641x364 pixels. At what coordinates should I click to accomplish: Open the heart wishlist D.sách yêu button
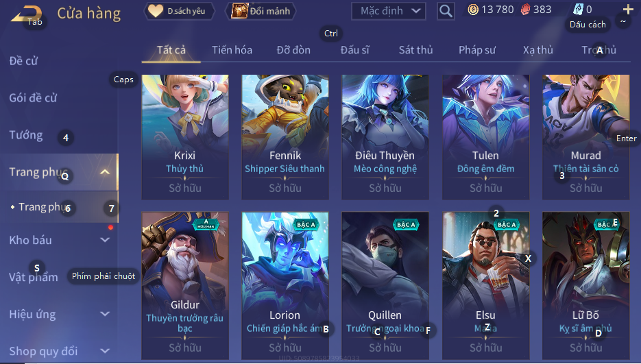point(179,11)
